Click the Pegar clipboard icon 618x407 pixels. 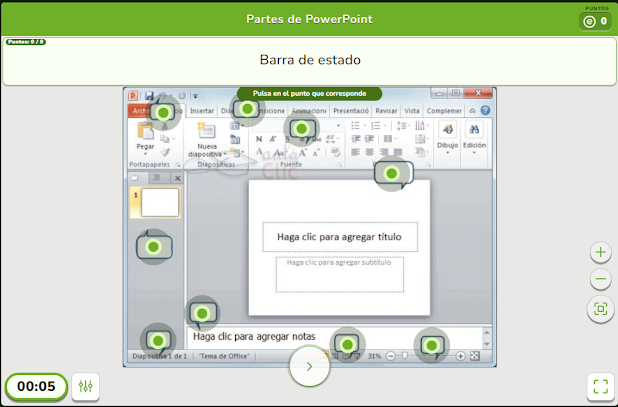[145, 131]
